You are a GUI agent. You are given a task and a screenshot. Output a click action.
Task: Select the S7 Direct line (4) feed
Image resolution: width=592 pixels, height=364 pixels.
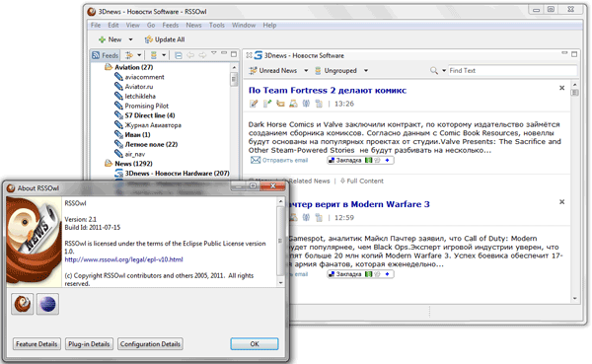(x=150, y=115)
